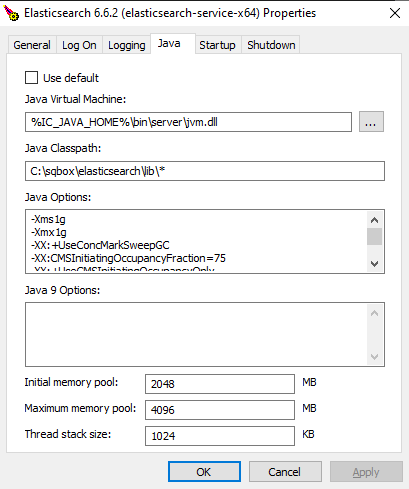Go to the Startup tab

coord(217,45)
